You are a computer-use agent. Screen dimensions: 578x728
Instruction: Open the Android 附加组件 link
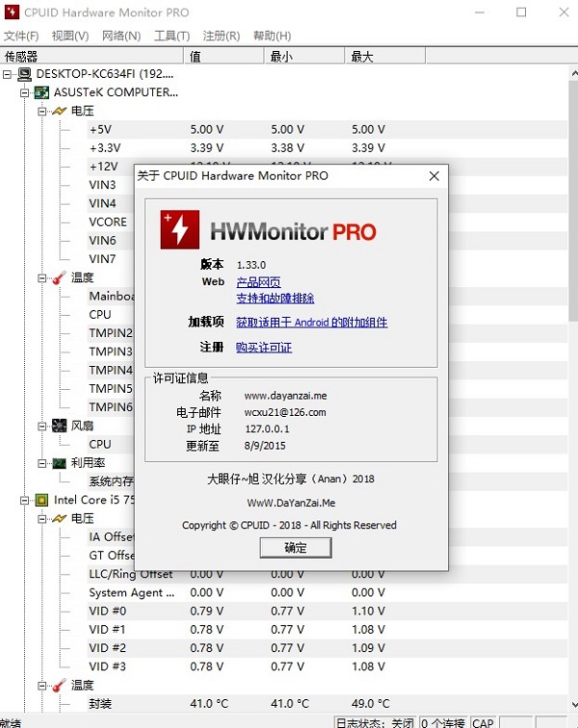[x=312, y=323]
